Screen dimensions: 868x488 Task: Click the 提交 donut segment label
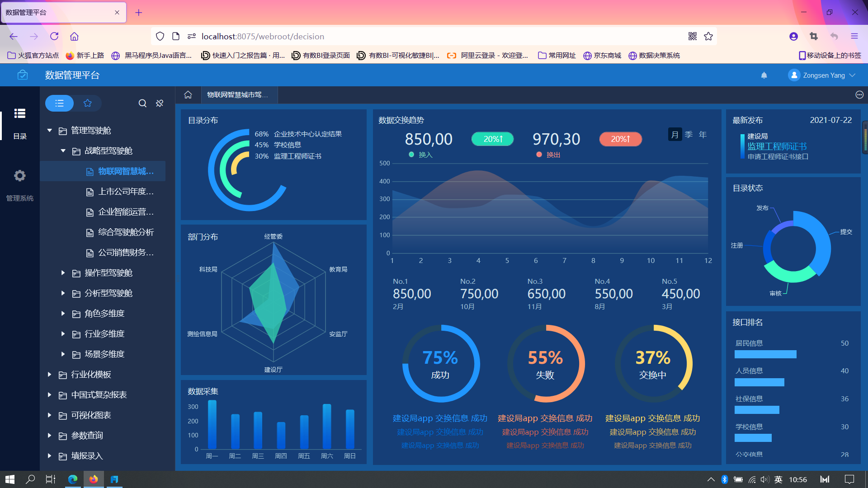[846, 232]
